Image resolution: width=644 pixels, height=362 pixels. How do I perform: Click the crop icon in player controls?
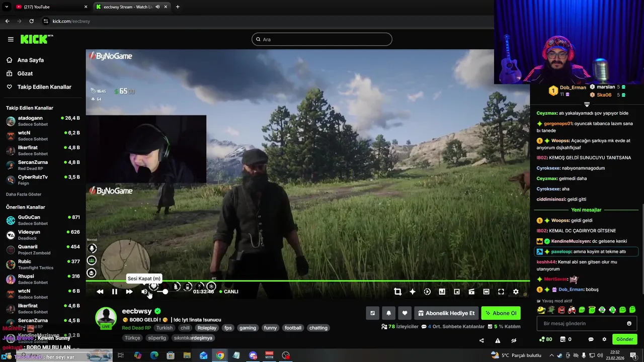[397, 292]
